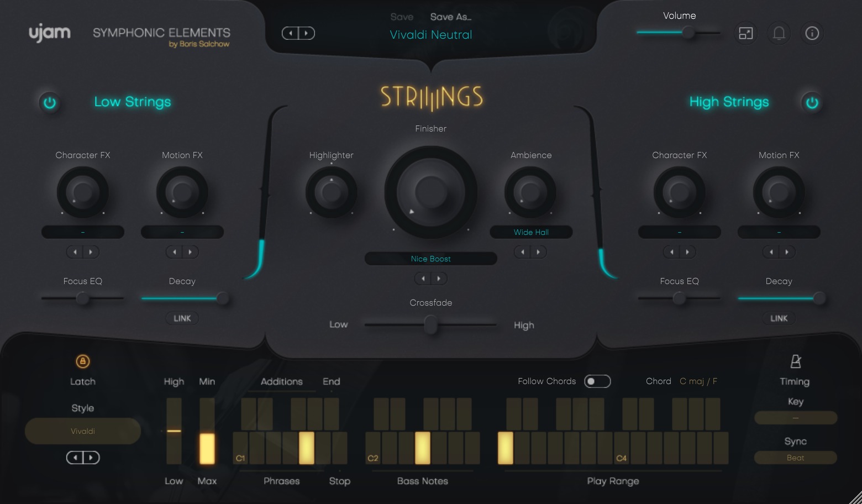This screenshot has height=504, width=862.
Task: Toggle the High Strings power button
Action: 812,103
